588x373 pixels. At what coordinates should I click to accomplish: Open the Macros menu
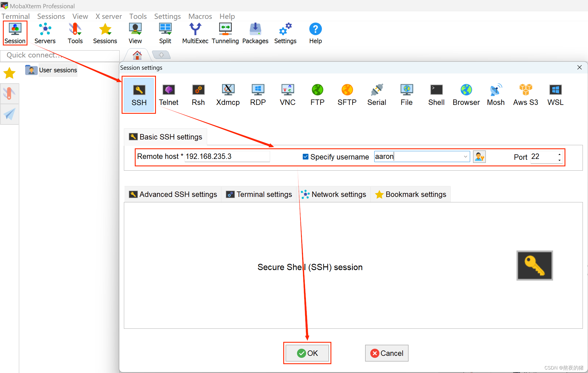pos(200,16)
